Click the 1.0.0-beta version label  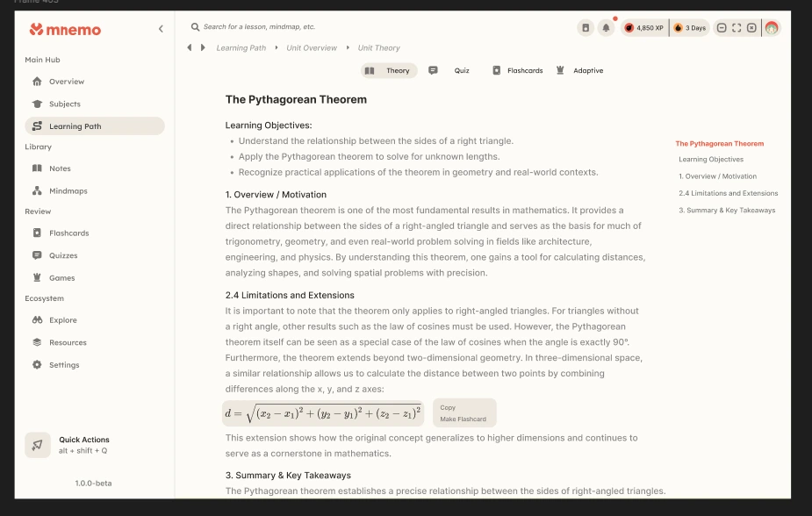93,484
